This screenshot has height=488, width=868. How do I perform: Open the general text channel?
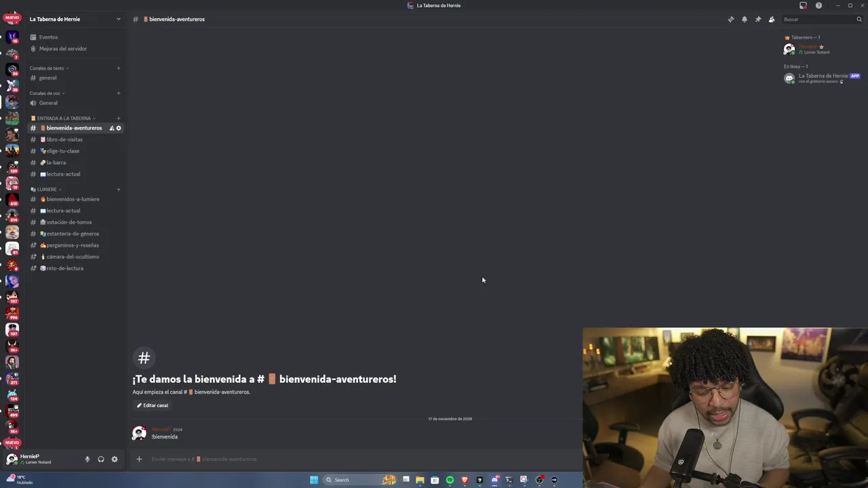75,78
